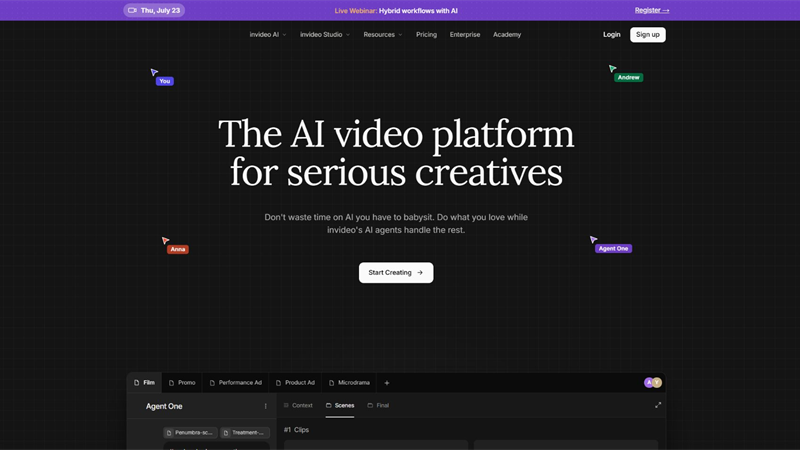Open the Treatment-... file chip
Image resolution: width=800 pixels, height=450 pixels.
coord(245,433)
